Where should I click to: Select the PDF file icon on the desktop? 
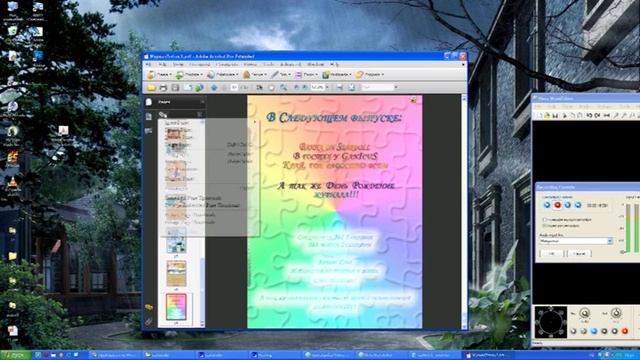click(62, 131)
